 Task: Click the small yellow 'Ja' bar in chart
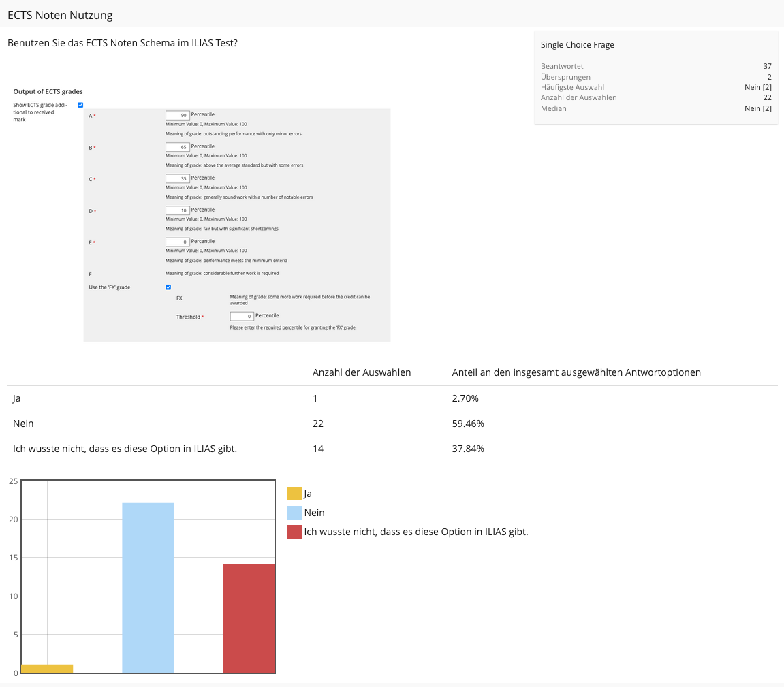[x=47, y=669]
